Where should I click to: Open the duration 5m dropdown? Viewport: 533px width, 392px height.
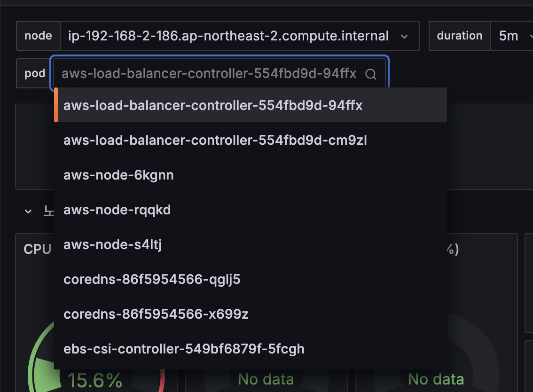point(511,36)
